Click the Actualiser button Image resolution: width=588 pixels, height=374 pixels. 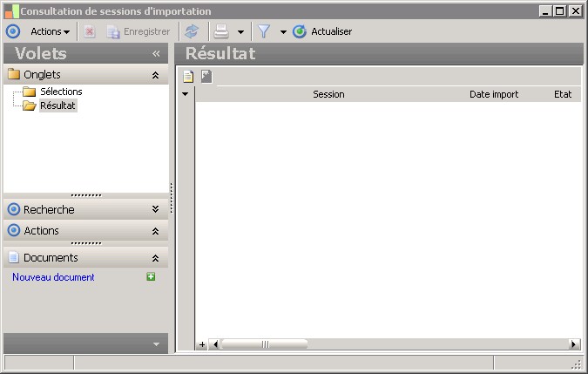pyautogui.click(x=322, y=31)
